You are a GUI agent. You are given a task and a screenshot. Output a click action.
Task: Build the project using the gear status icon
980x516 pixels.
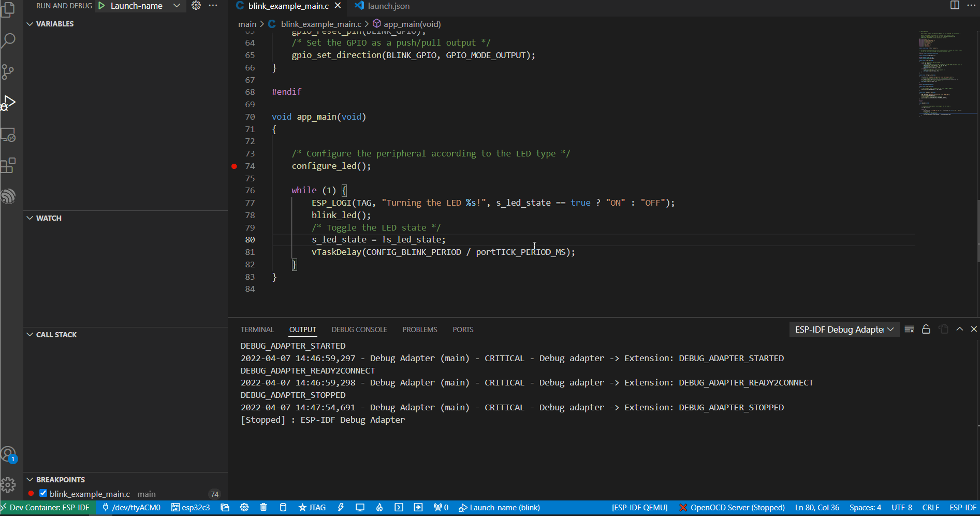click(x=244, y=508)
